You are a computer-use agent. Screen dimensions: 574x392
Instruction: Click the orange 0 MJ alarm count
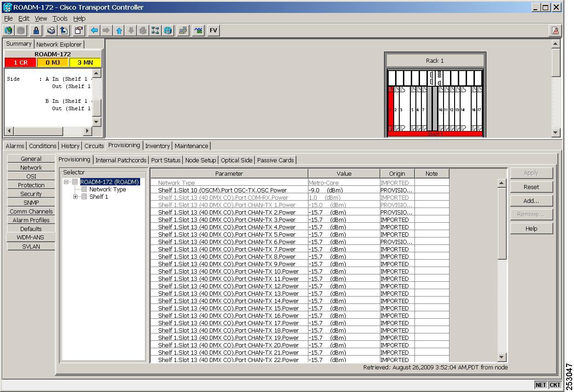(x=53, y=62)
